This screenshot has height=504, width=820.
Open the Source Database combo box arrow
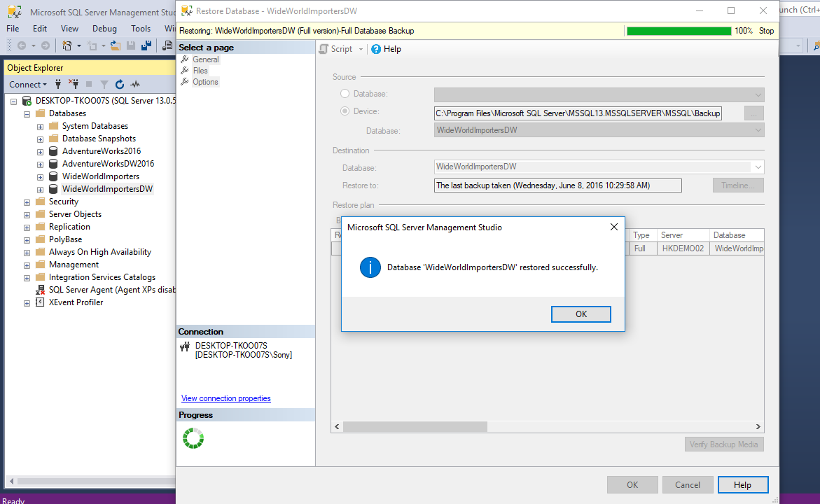pyautogui.click(x=758, y=94)
